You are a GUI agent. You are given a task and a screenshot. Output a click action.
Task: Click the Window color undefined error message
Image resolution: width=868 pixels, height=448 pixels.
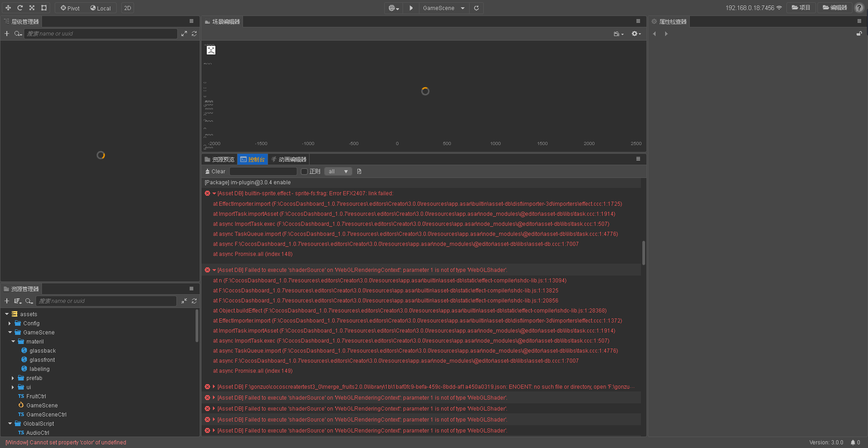[x=66, y=443]
